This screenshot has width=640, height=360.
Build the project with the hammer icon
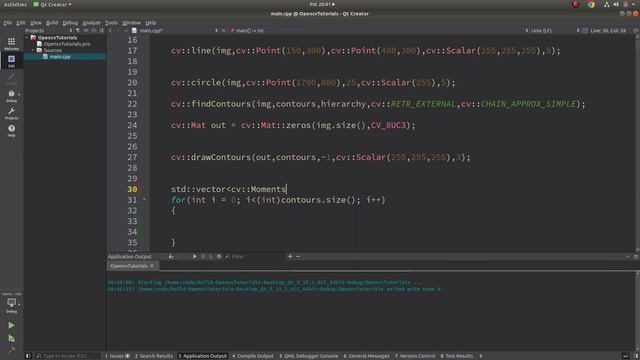(x=11, y=349)
